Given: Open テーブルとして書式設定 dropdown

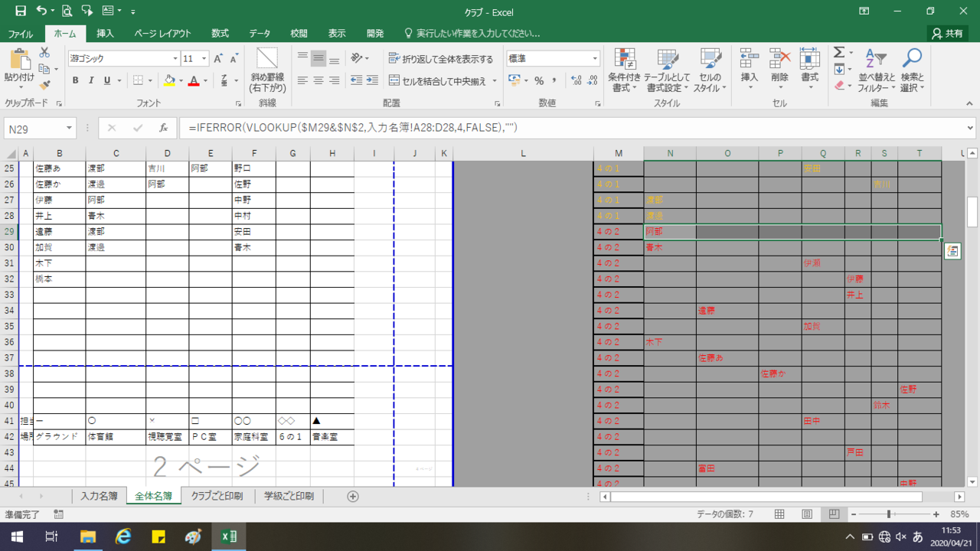Looking at the screenshot, I should point(667,70).
